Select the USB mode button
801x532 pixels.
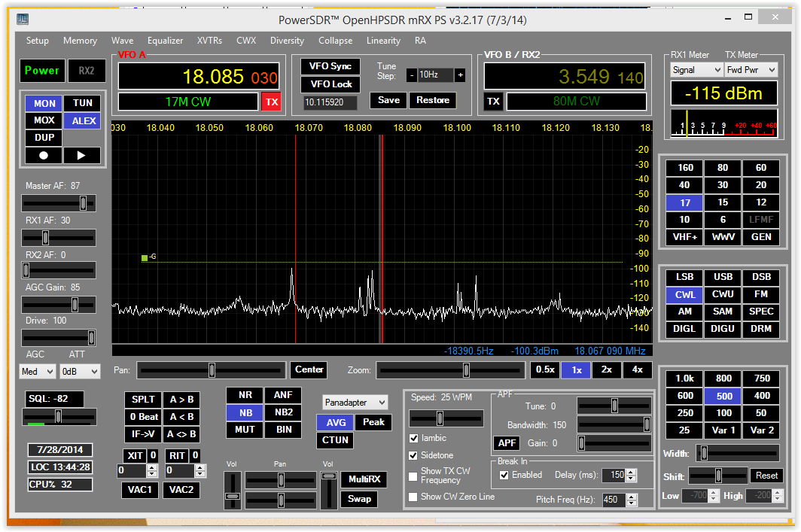click(x=723, y=277)
